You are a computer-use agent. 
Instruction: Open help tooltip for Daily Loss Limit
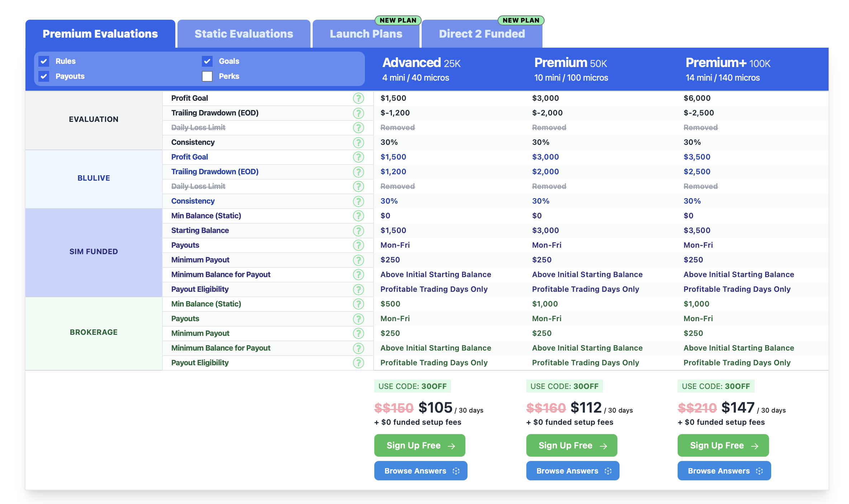pos(359,127)
